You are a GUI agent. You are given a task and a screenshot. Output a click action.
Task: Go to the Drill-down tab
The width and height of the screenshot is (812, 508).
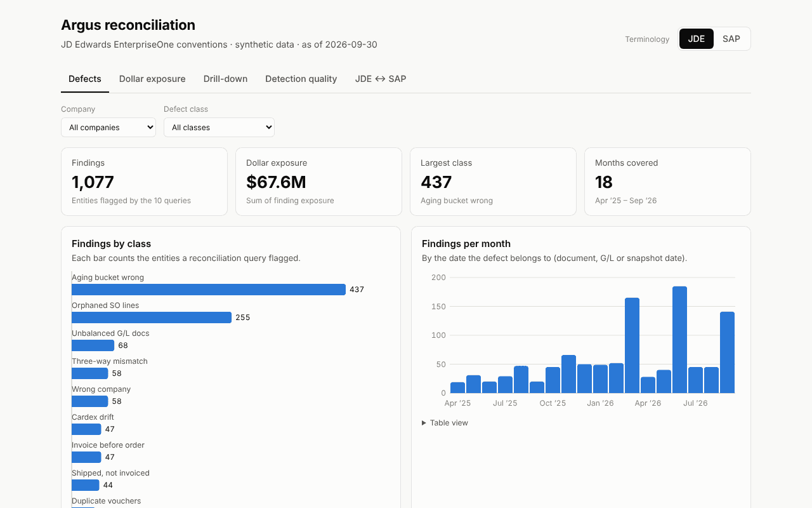pos(225,79)
